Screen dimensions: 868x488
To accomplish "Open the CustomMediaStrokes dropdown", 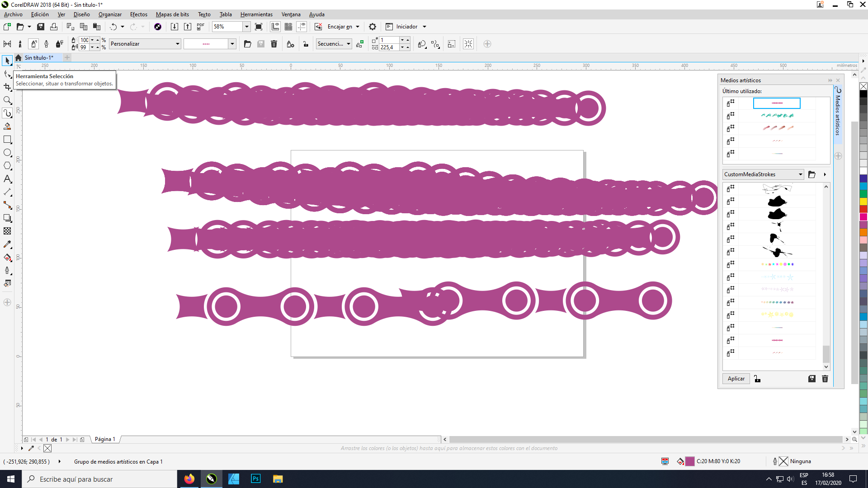I will coord(800,174).
